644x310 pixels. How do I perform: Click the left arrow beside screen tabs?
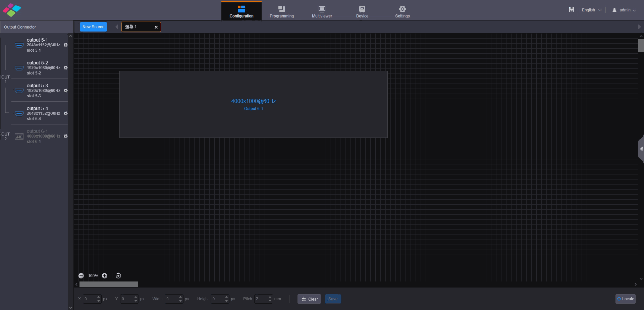point(116,27)
